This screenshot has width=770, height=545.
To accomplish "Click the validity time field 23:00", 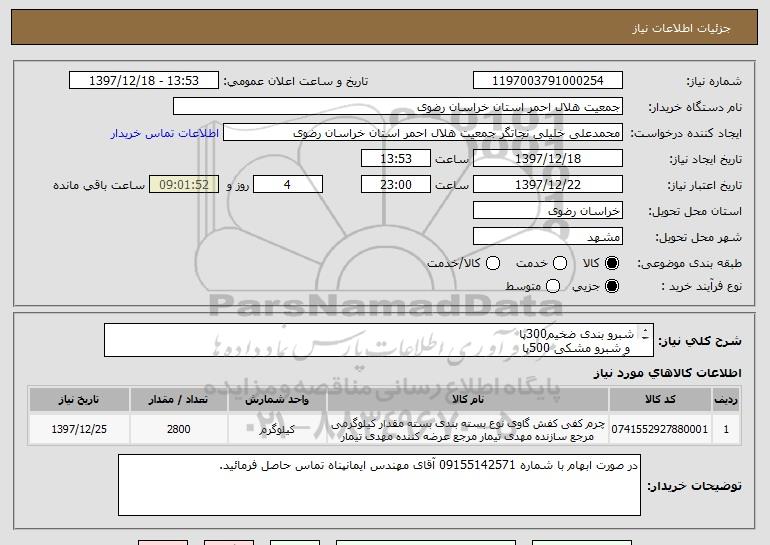I will (396, 185).
